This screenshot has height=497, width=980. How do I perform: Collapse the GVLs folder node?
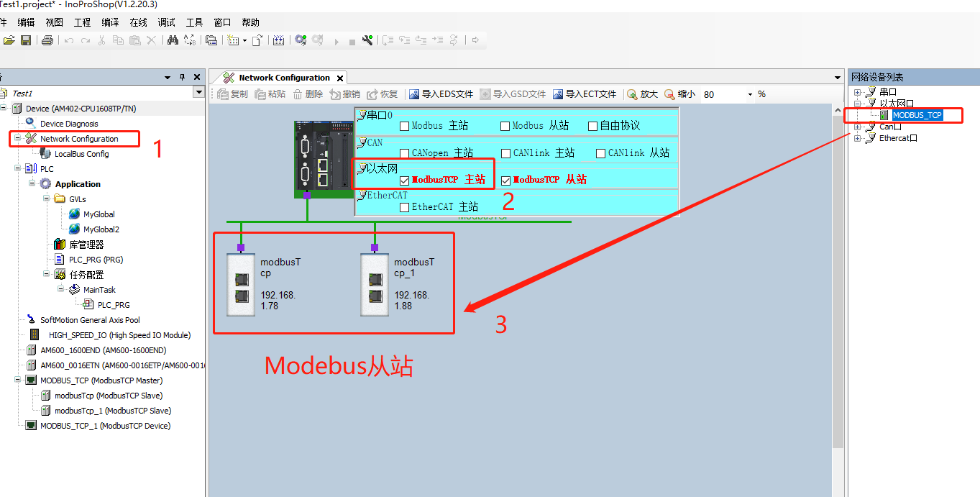pos(46,199)
